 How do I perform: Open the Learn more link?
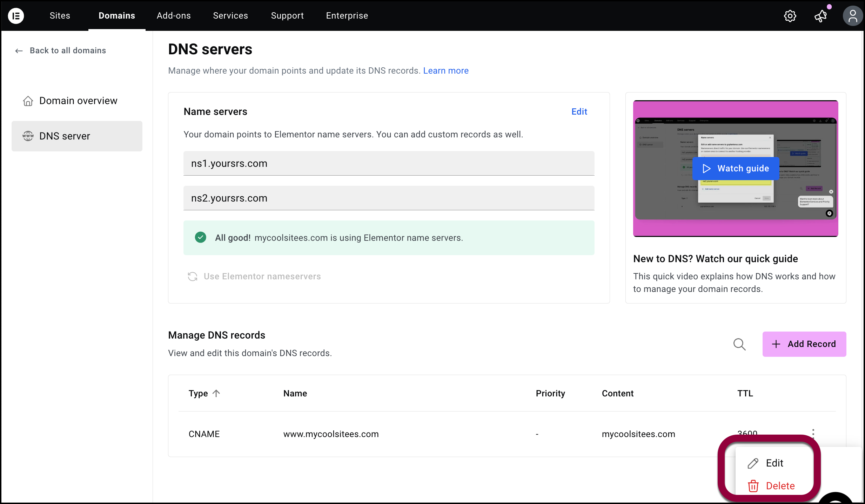[x=445, y=71]
